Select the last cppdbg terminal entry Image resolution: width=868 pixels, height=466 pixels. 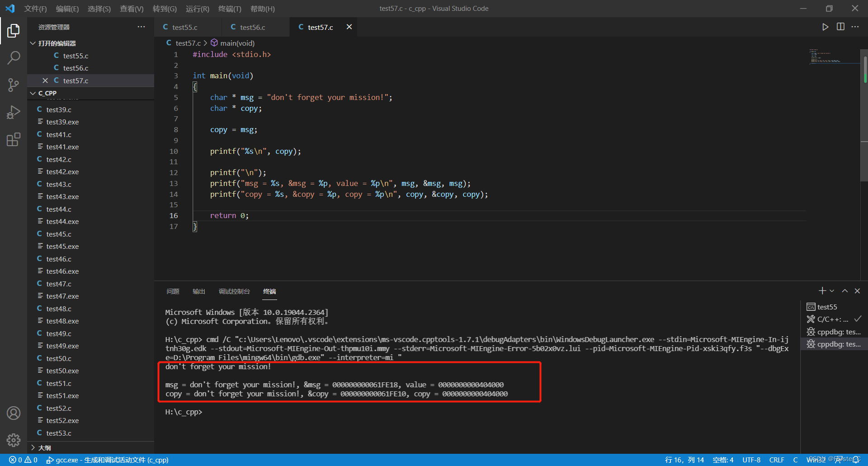[x=834, y=344]
